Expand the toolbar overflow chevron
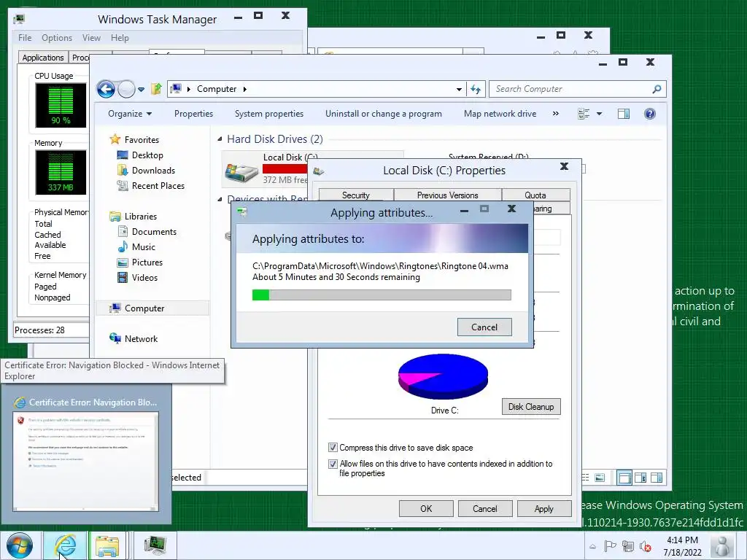The width and height of the screenshot is (747, 560). pos(555,114)
